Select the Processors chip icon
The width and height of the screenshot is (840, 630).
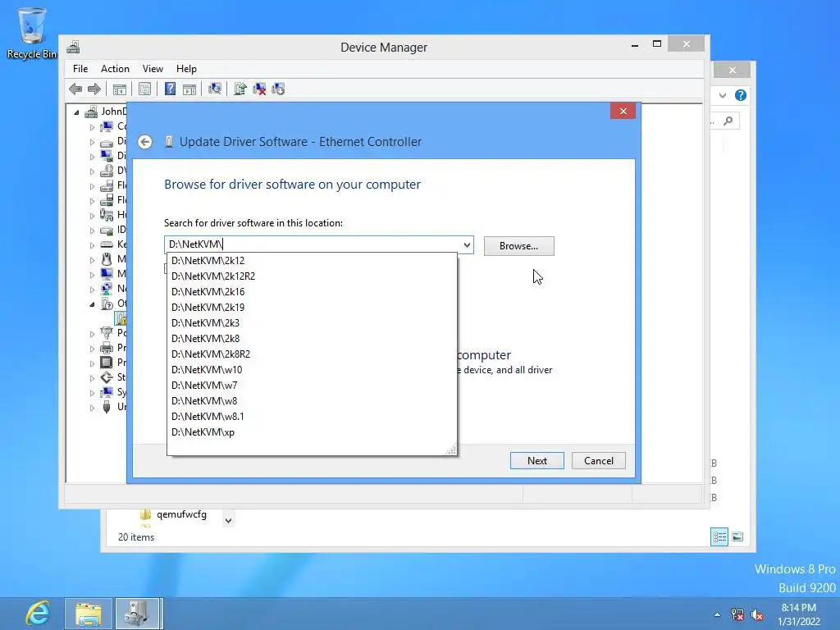(107, 363)
